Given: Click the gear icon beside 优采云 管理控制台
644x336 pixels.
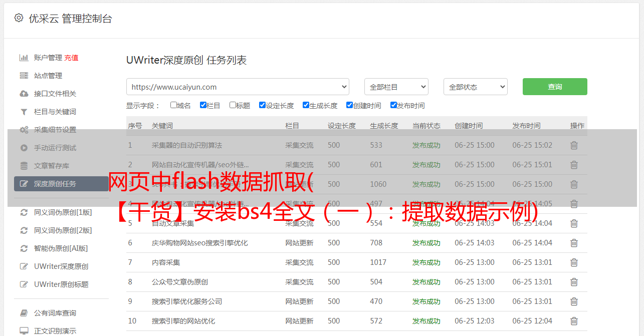Looking at the screenshot, I should tap(19, 18).
